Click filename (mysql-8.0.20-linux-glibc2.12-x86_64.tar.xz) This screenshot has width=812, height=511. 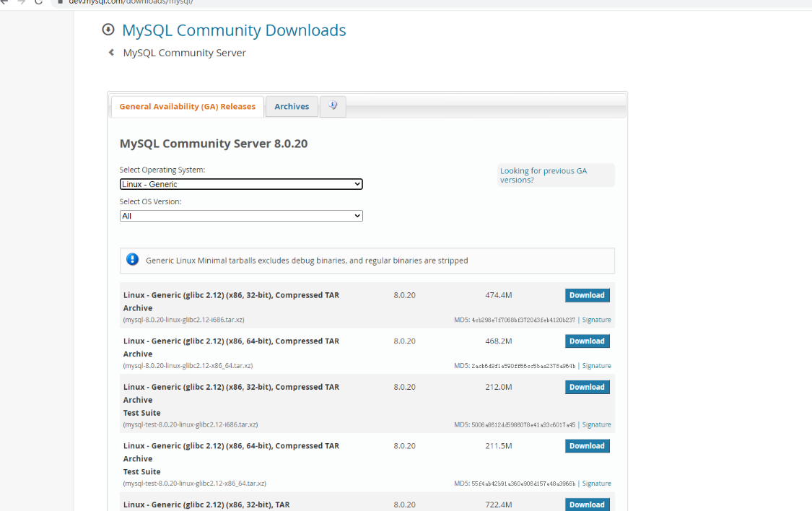(x=188, y=365)
